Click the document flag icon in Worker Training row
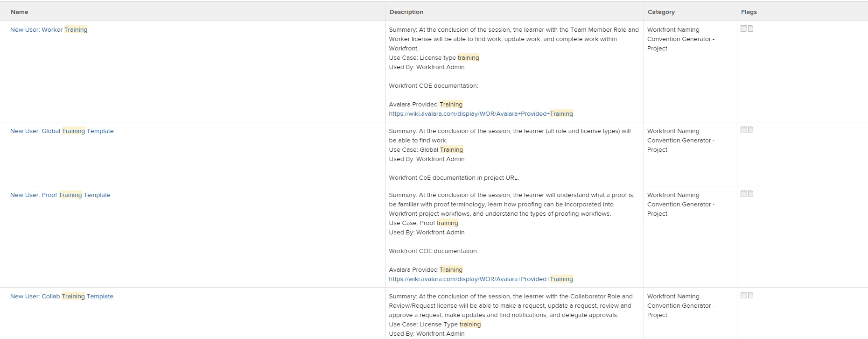Screen dimensions: 868x339 pos(750,29)
